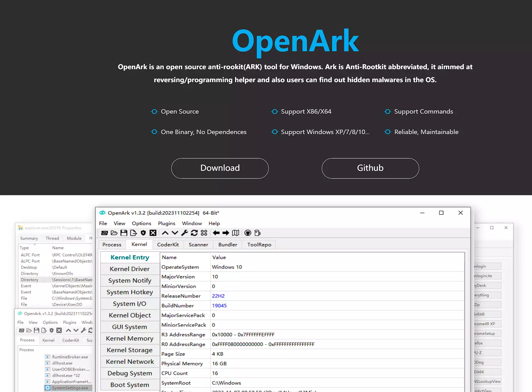Click the floppy disk save icon
The width and height of the screenshot is (532, 392).
tap(124, 233)
